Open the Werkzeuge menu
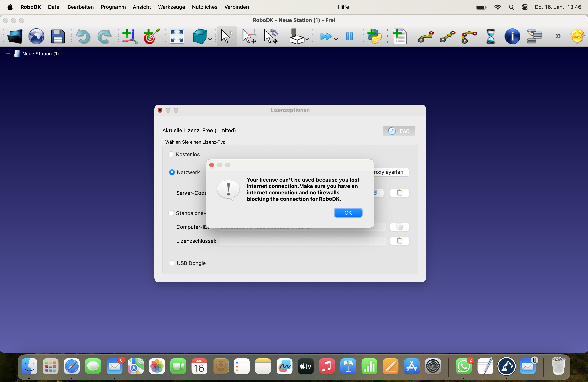588x382 pixels. (171, 7)
